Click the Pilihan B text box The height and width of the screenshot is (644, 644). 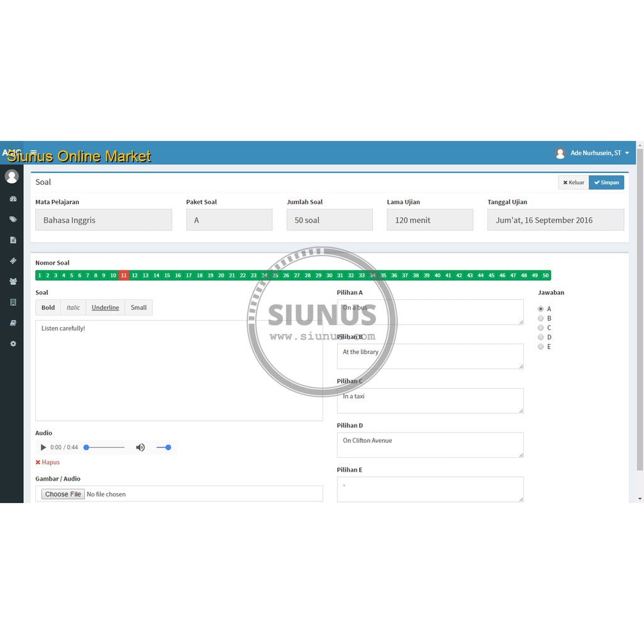click(430, 357)
